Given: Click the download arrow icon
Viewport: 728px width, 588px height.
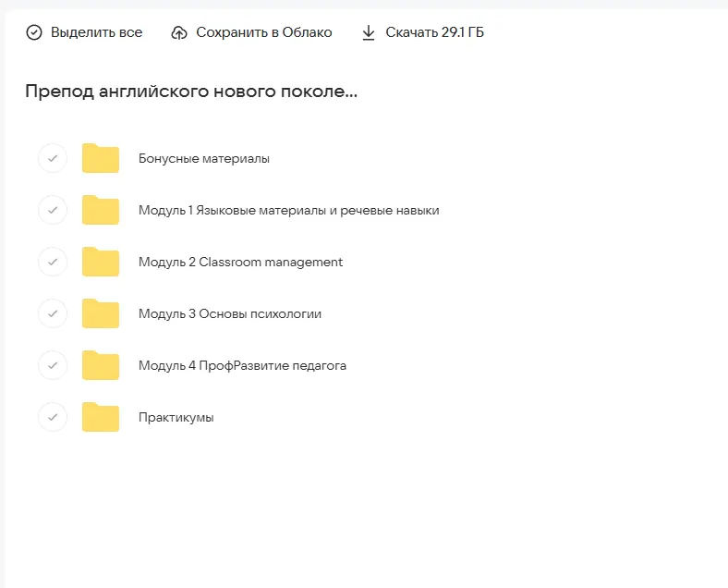Looking at the screenshot, I should [x=369, y=32].
